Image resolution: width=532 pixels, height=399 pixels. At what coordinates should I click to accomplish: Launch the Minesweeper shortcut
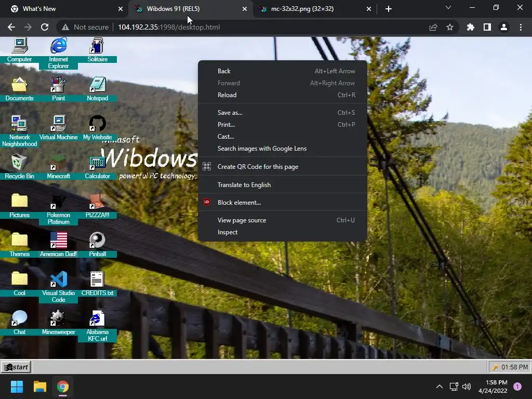(58, 323)
